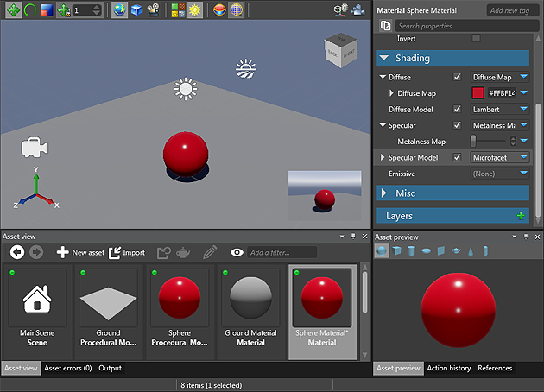544x392 pixels.
Task: Expand the Misc section
Action: (383, 193)
